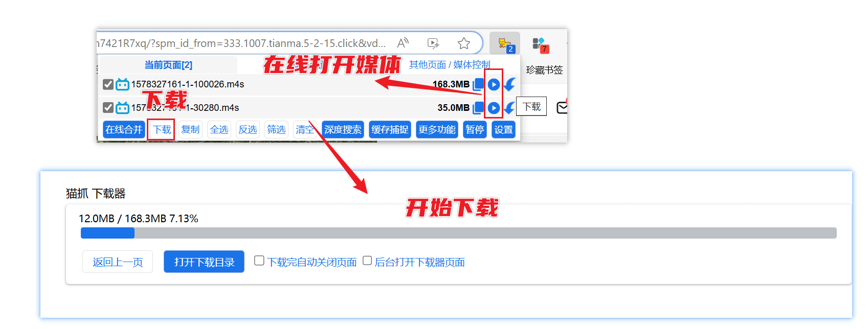Image resolution: width=868 pixels, height=329 pixels.
Task: Enable 后台打开下载器页面 checkbox
Action: click(x=367, y=261)
